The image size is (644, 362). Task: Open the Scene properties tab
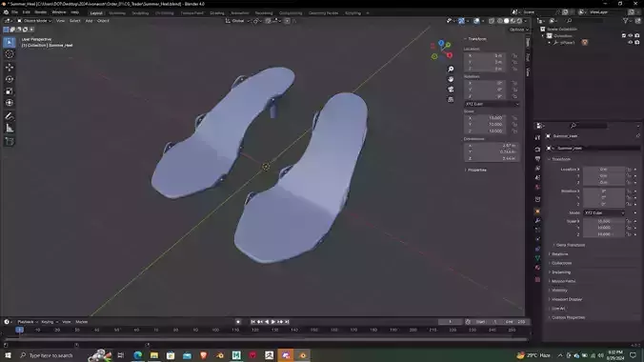point(537,177)
